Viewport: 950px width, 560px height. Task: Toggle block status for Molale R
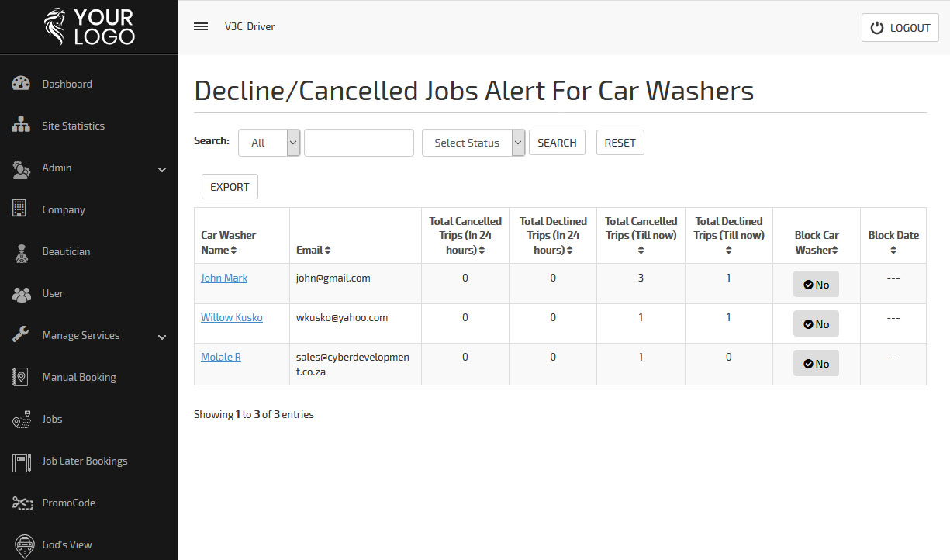click(x=816, y=364)
